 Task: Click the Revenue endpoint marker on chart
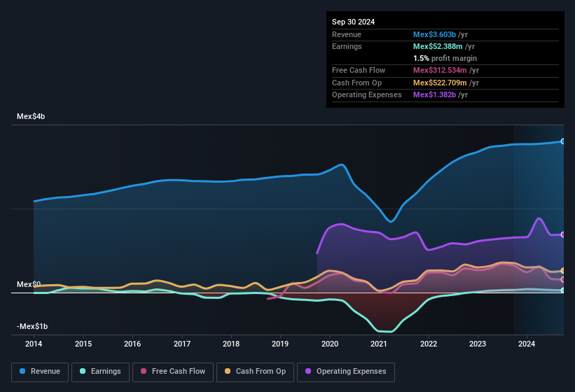pyautogui.click(x=563, y=141)
